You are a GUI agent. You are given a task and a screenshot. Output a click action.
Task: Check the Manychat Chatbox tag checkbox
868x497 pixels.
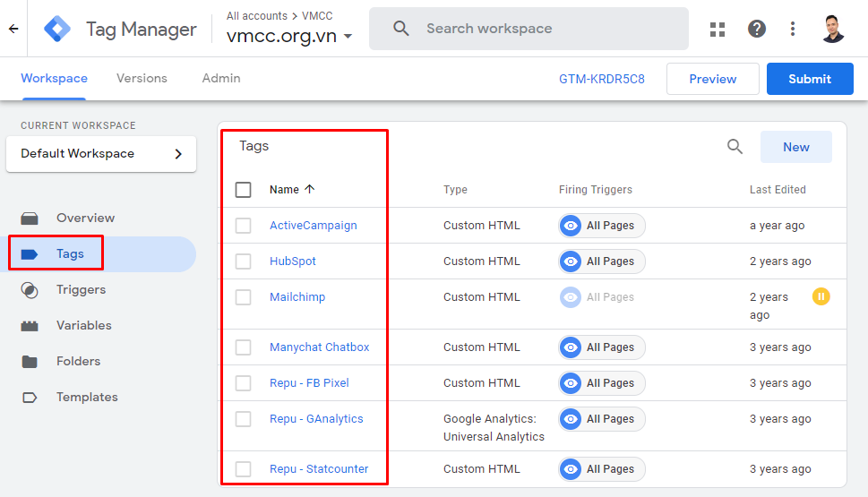pos(243,347)
